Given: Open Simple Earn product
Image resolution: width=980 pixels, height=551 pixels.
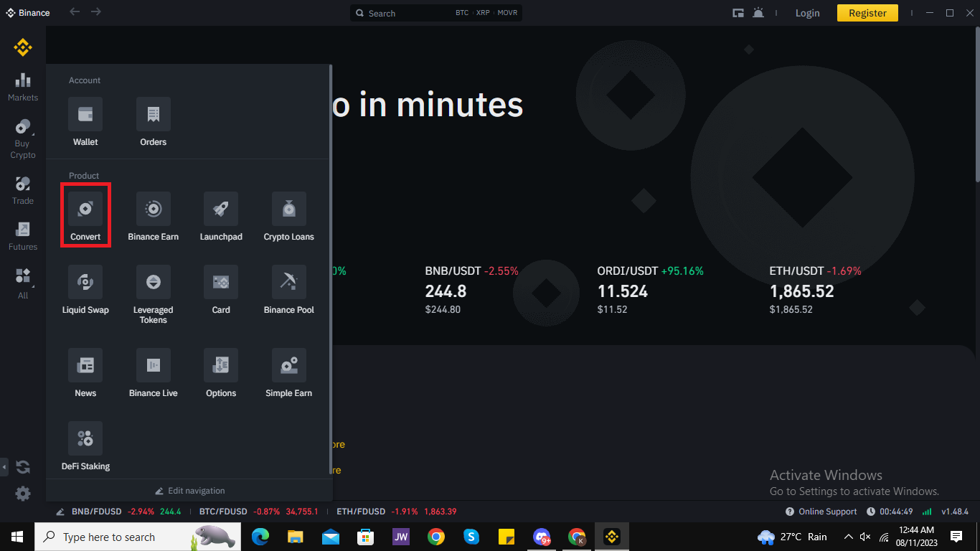Looking at the screenshot, I should tap(289, 373).
